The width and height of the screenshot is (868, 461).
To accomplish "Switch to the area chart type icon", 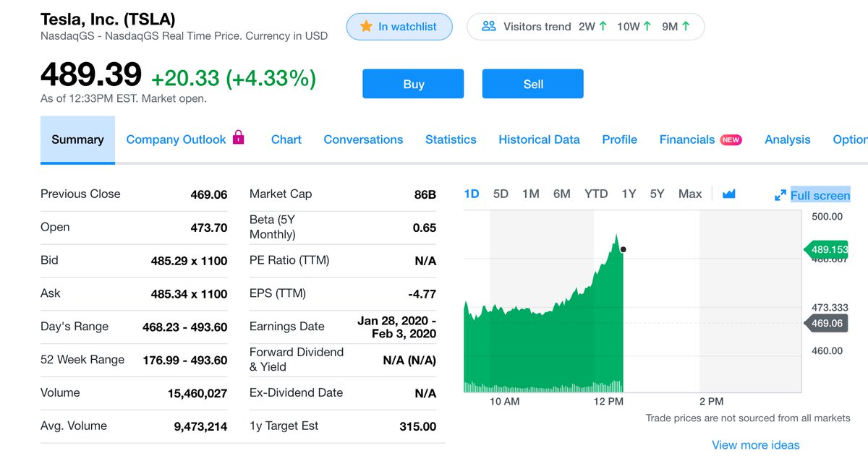I will click(728, 194).
